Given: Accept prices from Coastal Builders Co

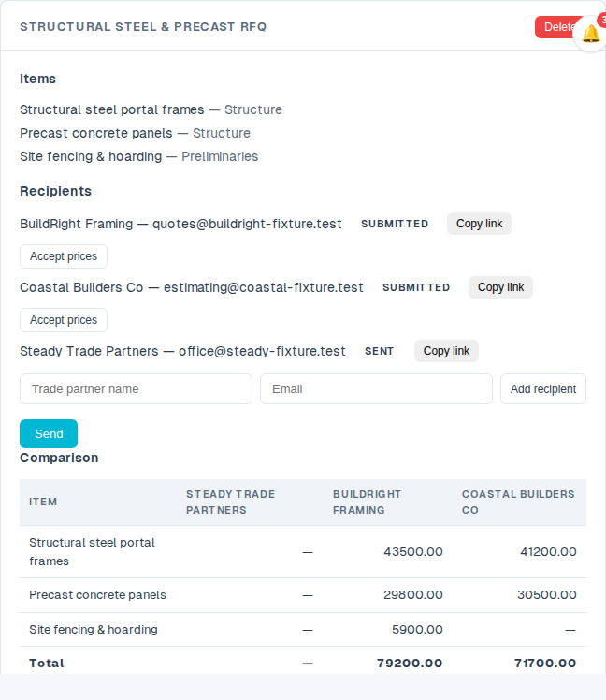Looking at the screenshot, I should pyautogui.click(x=64, y=320).
